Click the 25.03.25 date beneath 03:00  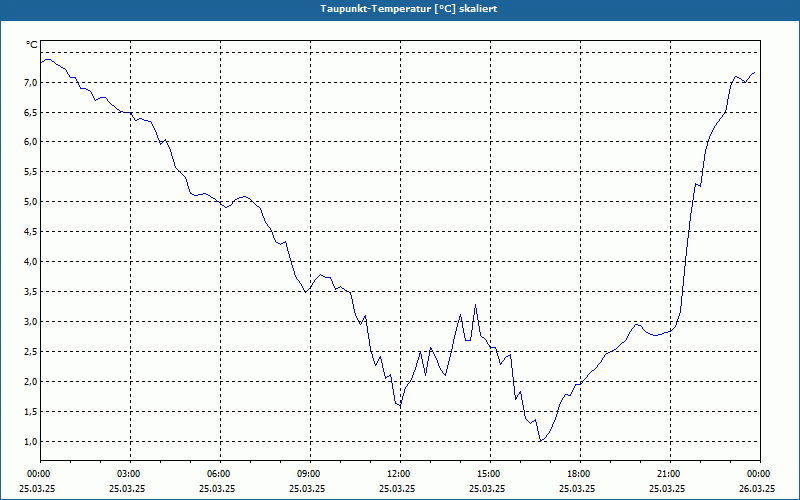(127, 488)
